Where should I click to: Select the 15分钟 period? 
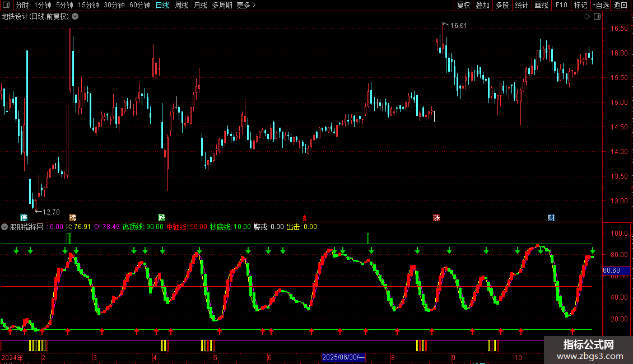click(x=89, y=5)
